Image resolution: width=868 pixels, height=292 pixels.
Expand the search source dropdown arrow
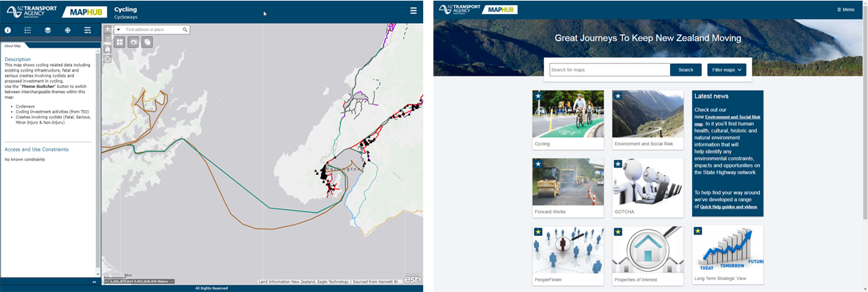pos(118,30)
